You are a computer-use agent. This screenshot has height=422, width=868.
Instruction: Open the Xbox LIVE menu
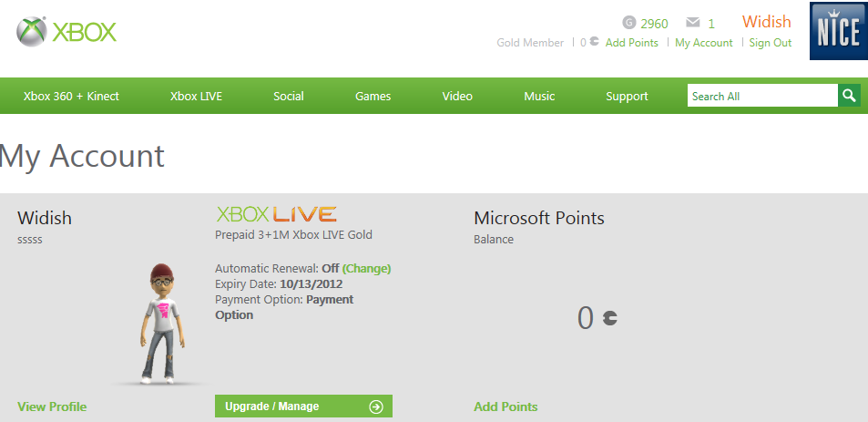(196, 97)
